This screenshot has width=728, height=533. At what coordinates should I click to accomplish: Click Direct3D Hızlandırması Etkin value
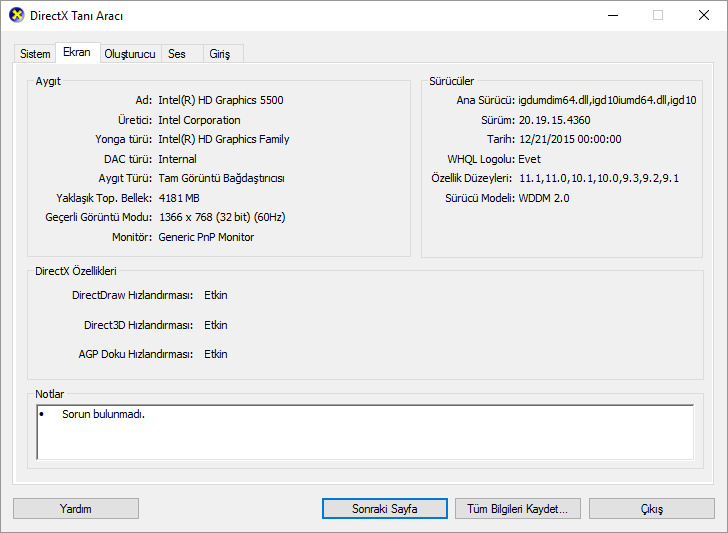point(216,325)
